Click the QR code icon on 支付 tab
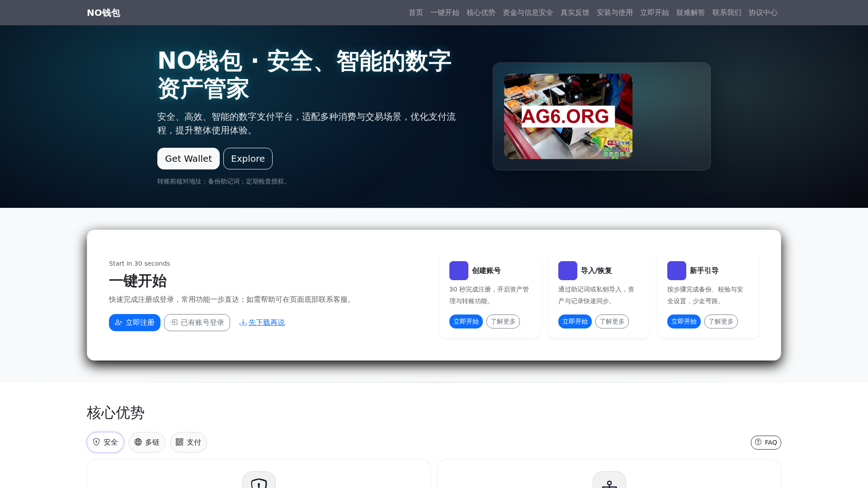Screen dimensions: 868x488 coord(179,442)
